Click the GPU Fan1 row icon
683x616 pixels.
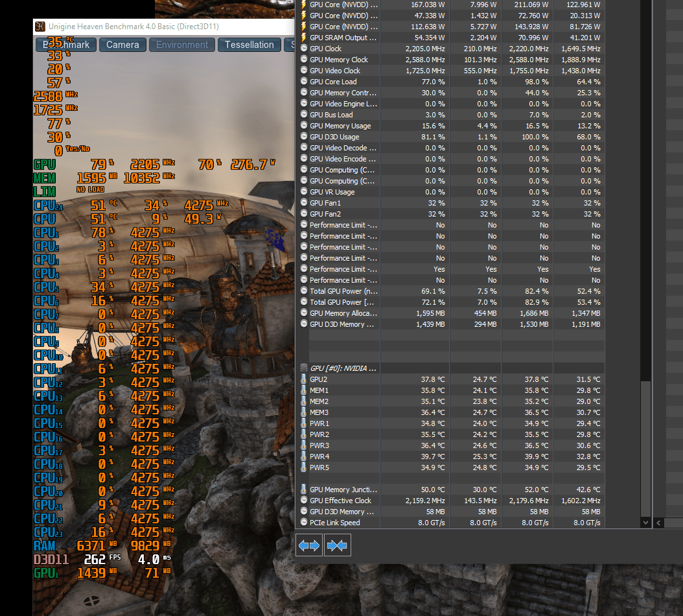tap(304, 203)
